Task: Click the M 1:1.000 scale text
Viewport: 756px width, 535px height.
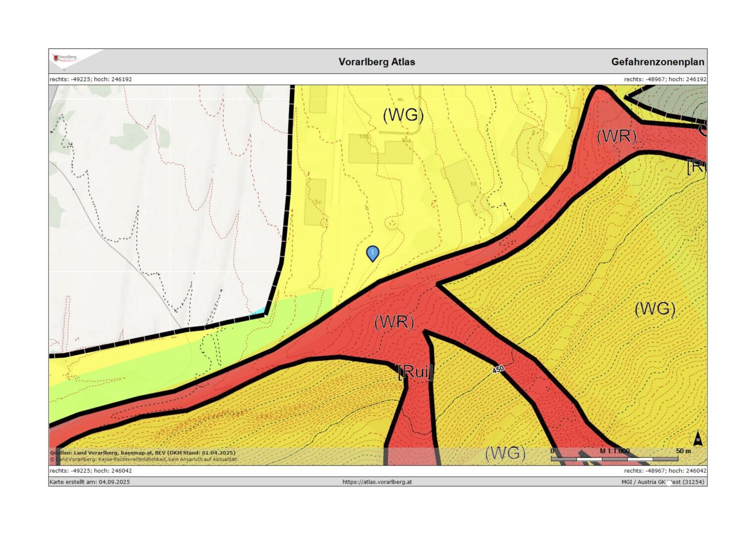Action: [614, 451]
